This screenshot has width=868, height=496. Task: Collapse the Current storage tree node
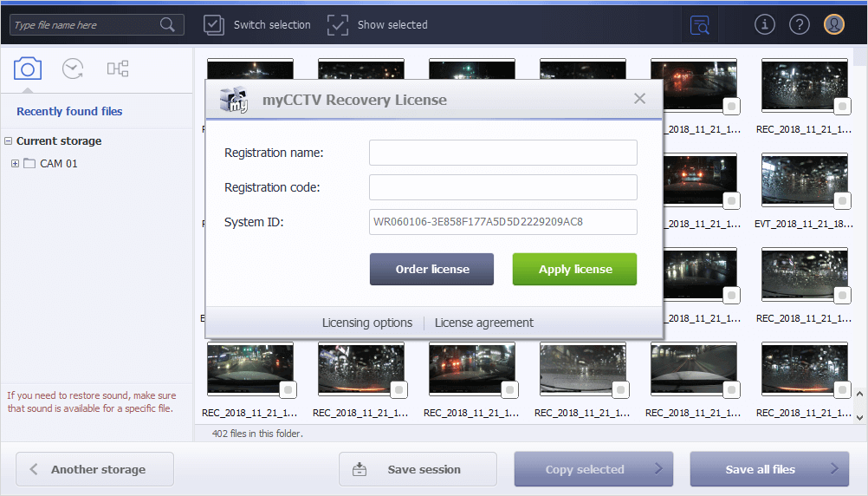click(x=9, y=140)
